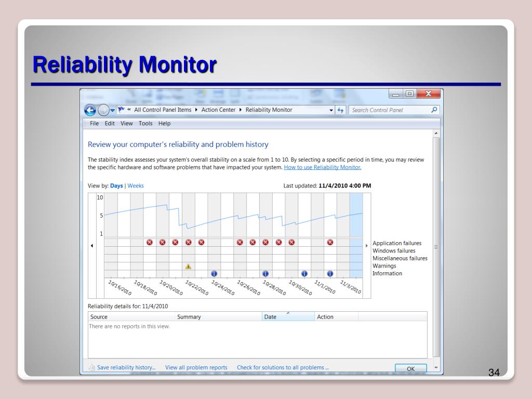The image size is (532, 399).
Task: Click information icon on 10/28/2010
Action: [x=265, y=273]
